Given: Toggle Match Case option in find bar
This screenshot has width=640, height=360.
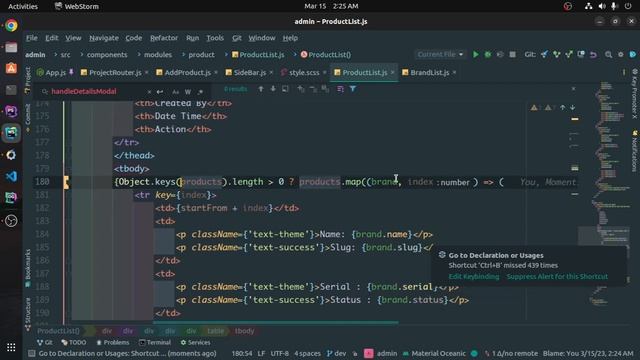Looking at the screenshot, I should point(176,91).
